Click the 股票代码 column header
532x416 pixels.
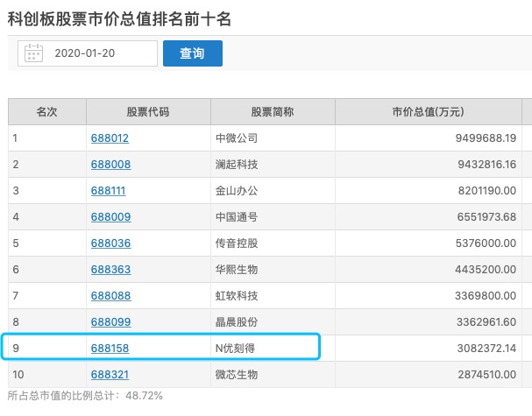[147, 112]
